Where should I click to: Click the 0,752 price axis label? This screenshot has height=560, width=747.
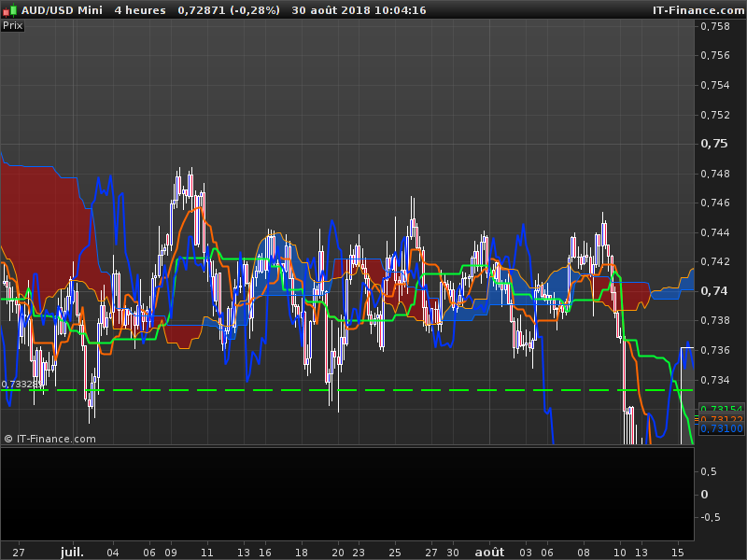coord(715,115)
